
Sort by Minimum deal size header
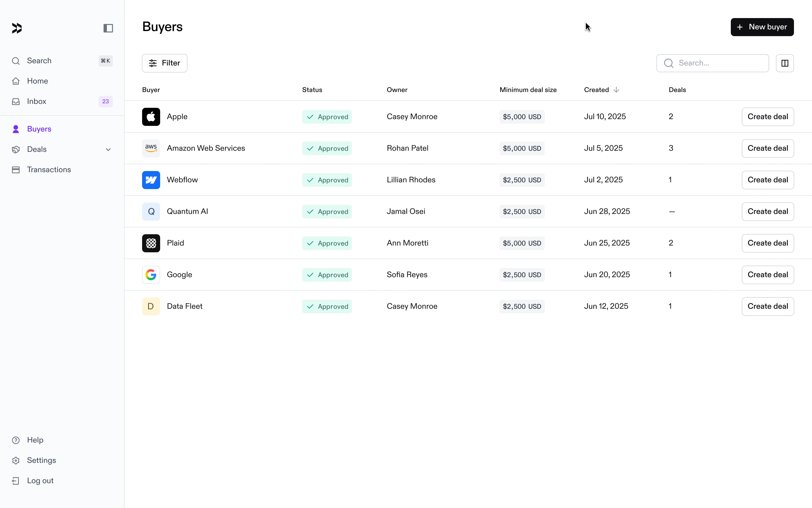click(x=528, y=90)
